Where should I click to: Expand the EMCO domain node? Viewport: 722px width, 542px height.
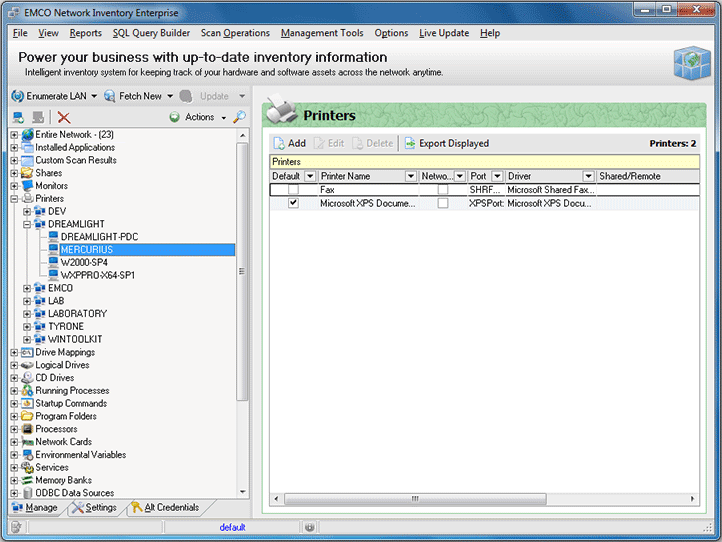27,288
